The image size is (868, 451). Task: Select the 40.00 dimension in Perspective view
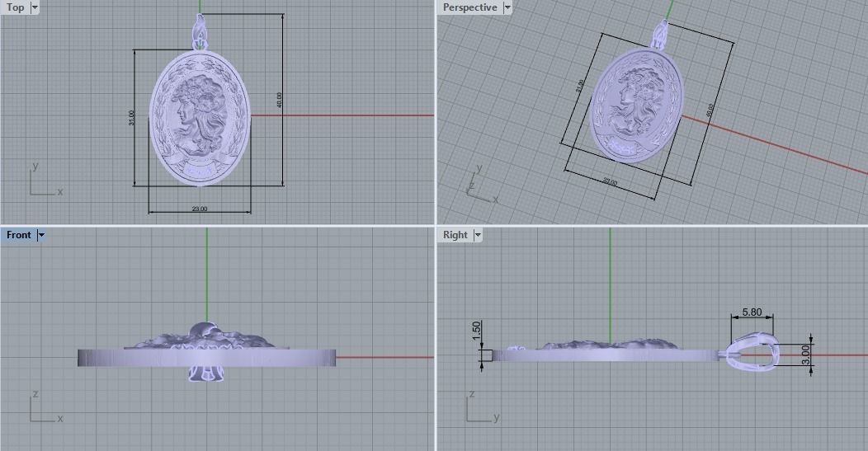click(710, 110)
